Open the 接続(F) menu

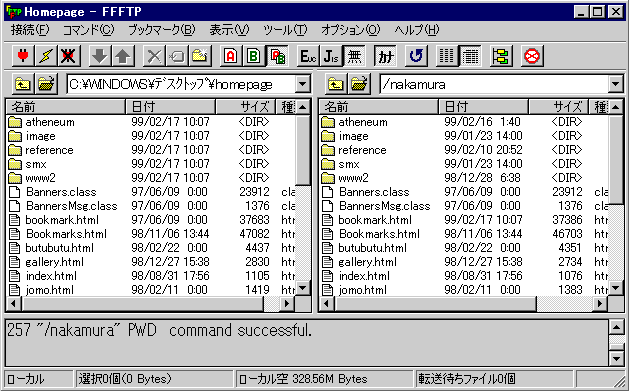[30, 30]
